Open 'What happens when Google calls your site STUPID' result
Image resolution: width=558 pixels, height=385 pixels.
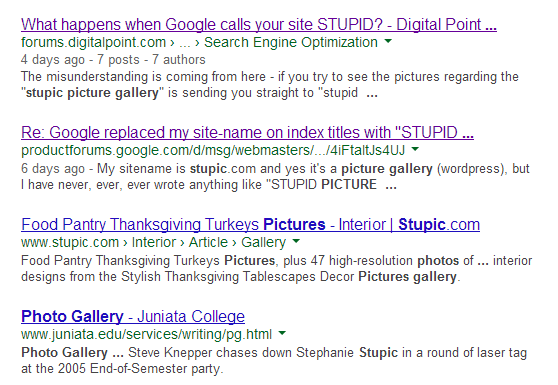point(259,25)
